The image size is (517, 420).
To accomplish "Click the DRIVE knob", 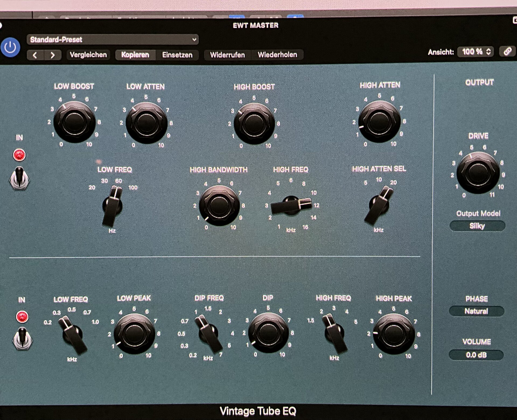I will pos(478,173).
